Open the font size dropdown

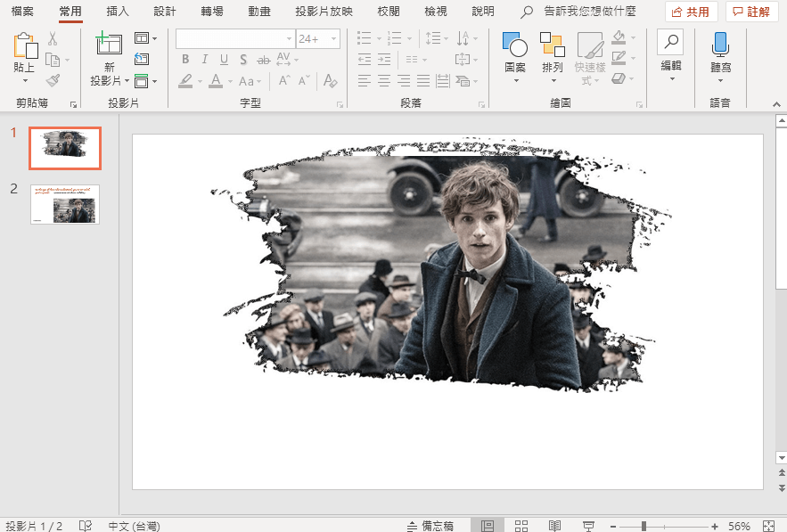pos(333,38)
